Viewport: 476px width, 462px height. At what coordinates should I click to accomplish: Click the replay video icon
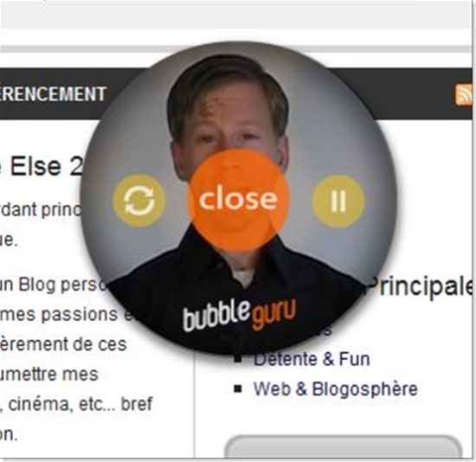139,201
